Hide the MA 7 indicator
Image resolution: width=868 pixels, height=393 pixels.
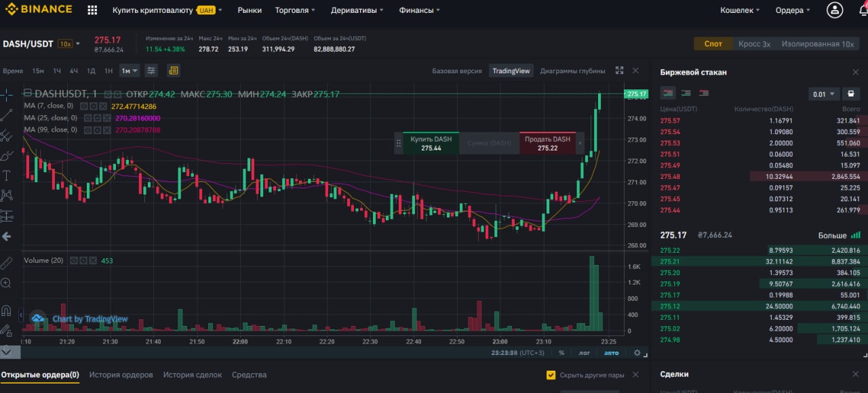point(85,106)
